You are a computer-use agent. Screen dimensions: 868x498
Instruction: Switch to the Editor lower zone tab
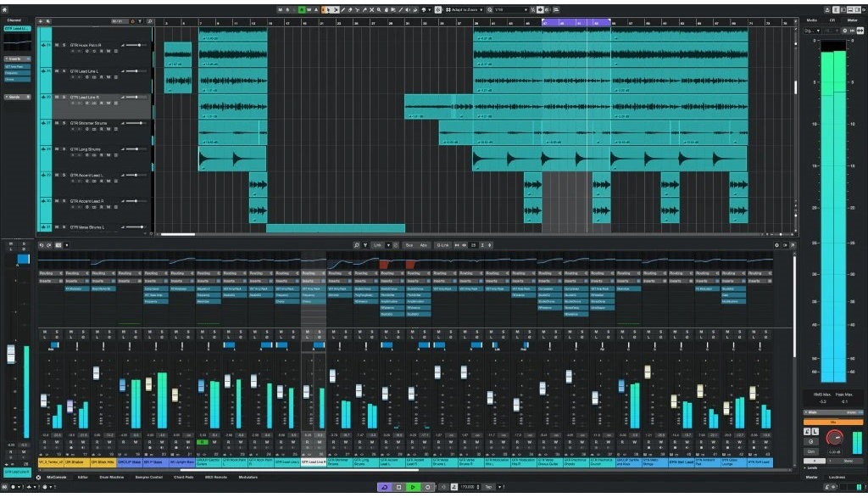82,477
